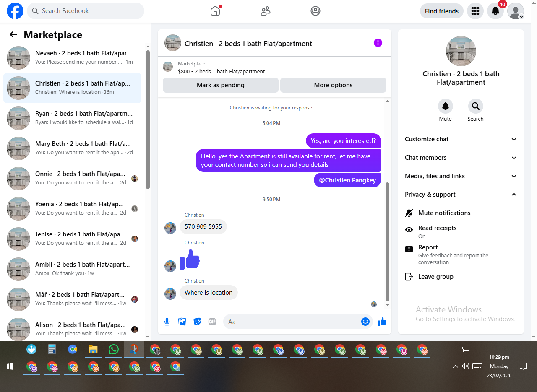Viewport: 537px width, 392px height.
Task: Toggle Read receipts setting
Action: [461, 231]
